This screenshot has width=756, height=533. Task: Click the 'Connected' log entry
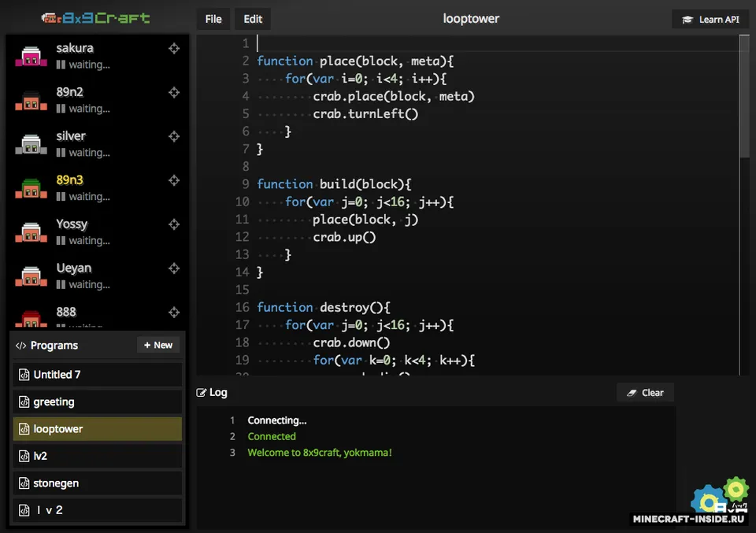(x=272, y=436)
